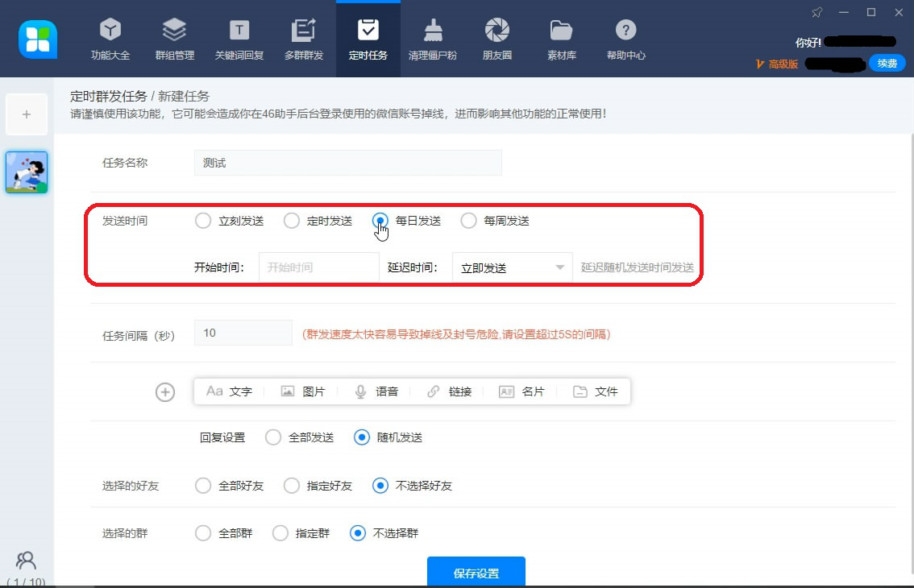Switch to the 定时任务 tab
Viewport: 914px width, 588px height.
[368, 39]
